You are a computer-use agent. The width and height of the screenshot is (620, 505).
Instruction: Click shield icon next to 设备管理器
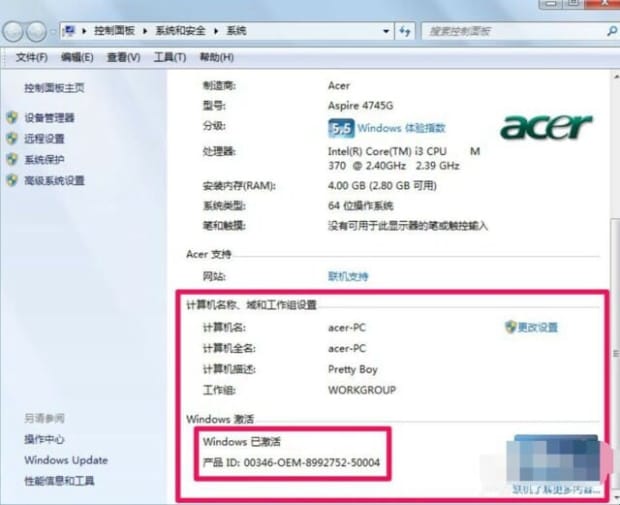(12, 118)
